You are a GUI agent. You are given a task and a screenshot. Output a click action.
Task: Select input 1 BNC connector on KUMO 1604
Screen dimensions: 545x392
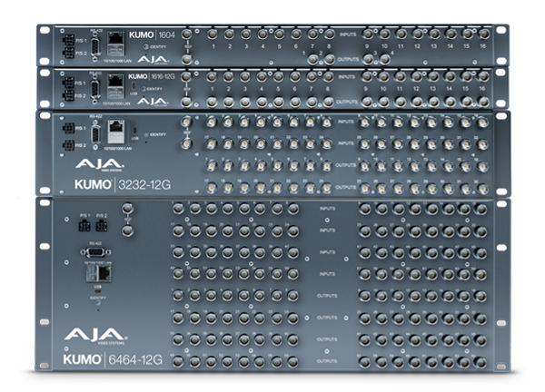[x=212, y=34]
